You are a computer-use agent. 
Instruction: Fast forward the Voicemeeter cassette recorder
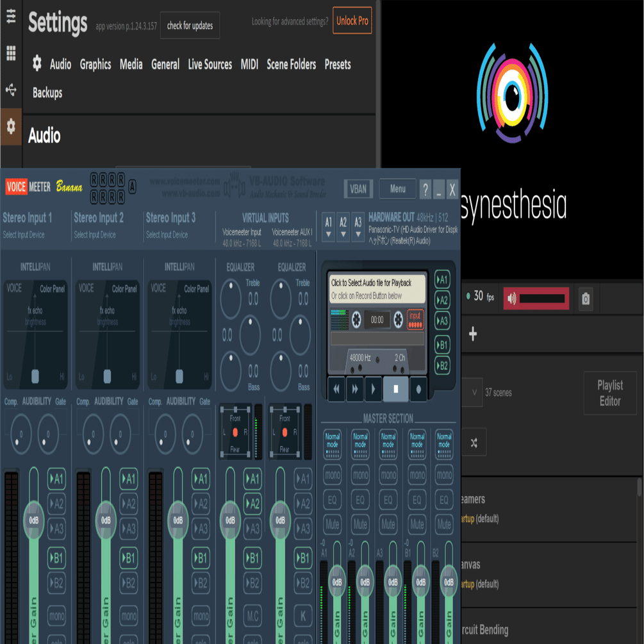click(x=355, y=389)
